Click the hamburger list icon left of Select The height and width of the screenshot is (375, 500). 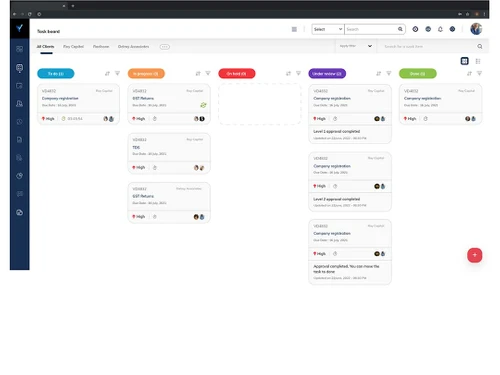pyautogui.click(x=294, y=29)
